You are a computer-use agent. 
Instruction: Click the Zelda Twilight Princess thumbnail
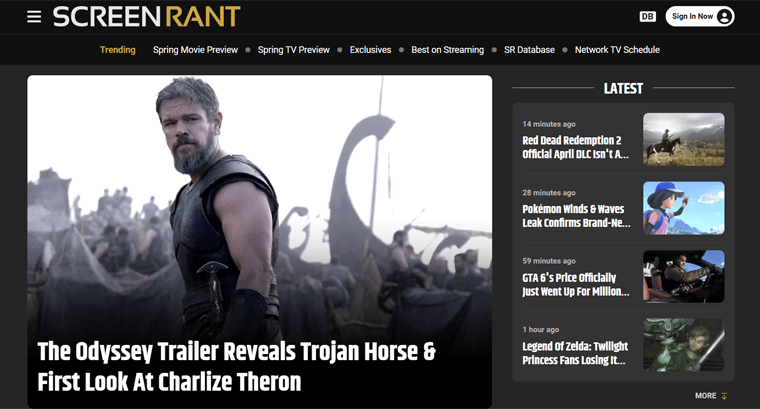tap(683, 345)
